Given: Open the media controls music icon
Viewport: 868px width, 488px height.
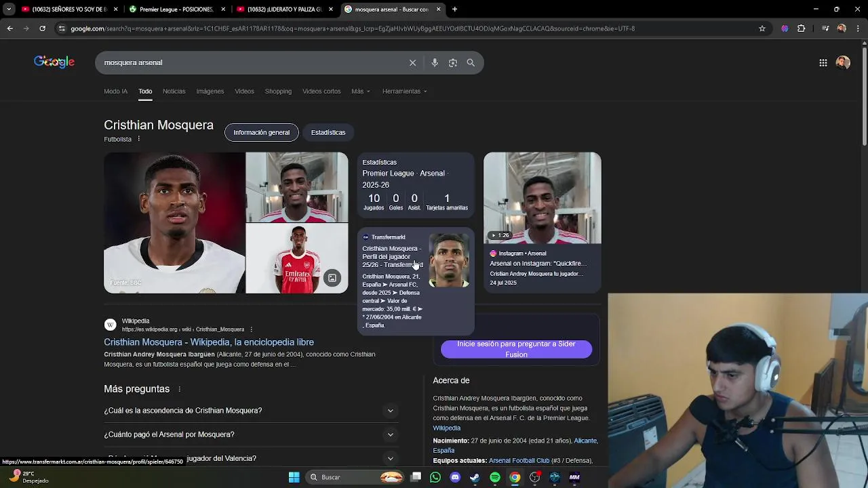Looking at the screenshot, I should 825,28.
